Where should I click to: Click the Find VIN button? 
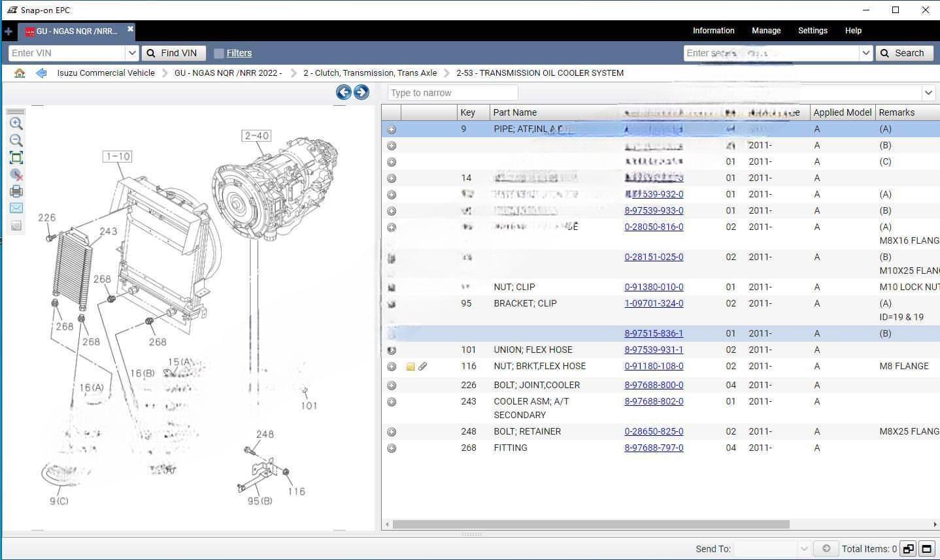pos(173,53)
